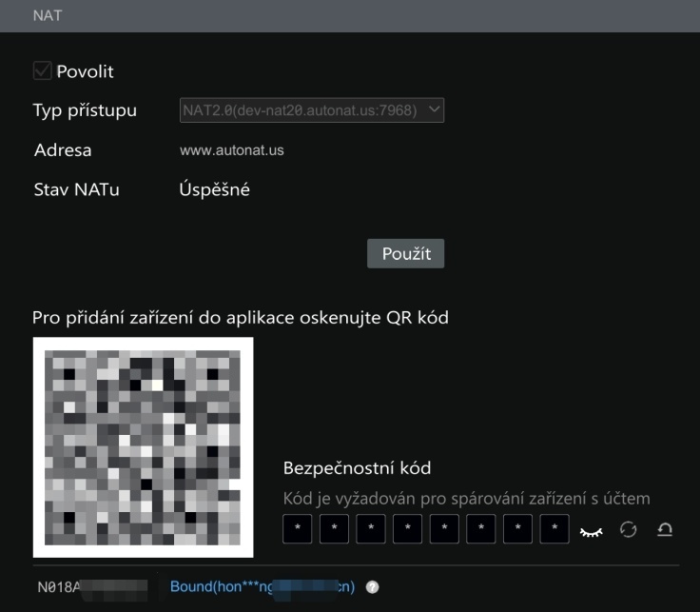Viewport: 700px width, 612px height.
Task: Click the Stav NATu label
Action: tap(77, 189)
